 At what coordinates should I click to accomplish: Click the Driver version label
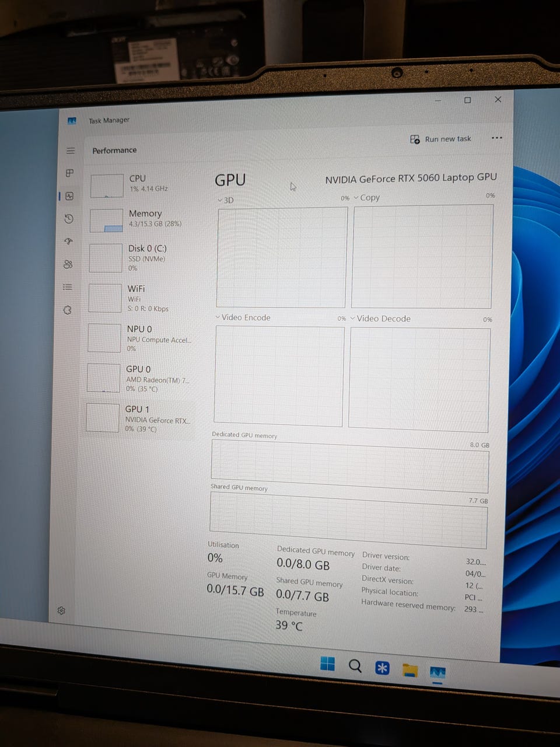(x=386, y=556)
